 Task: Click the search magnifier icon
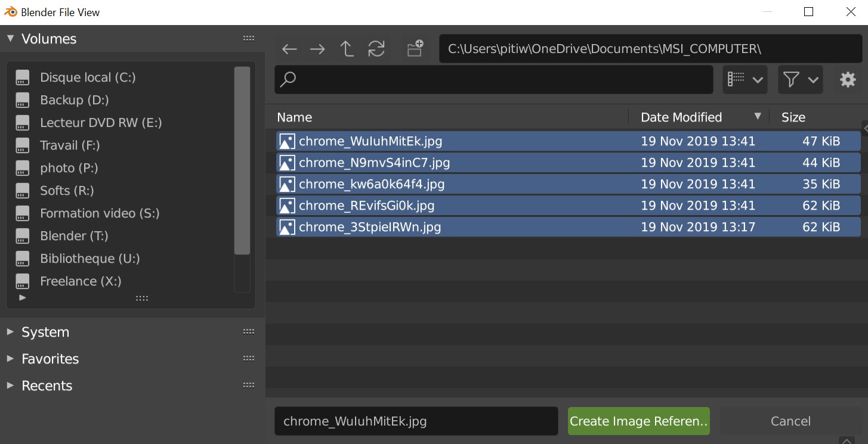tap(288, 79)
